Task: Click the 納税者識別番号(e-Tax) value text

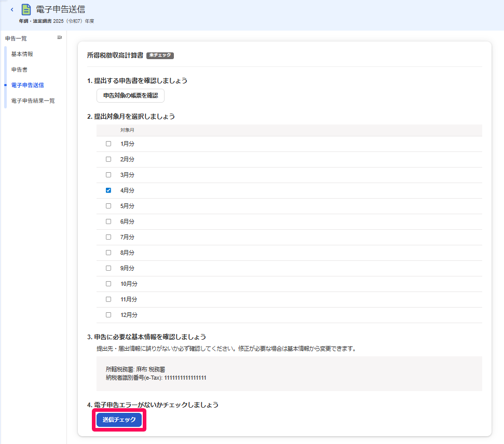Action: pyautogui.click(x=185, y=378)
